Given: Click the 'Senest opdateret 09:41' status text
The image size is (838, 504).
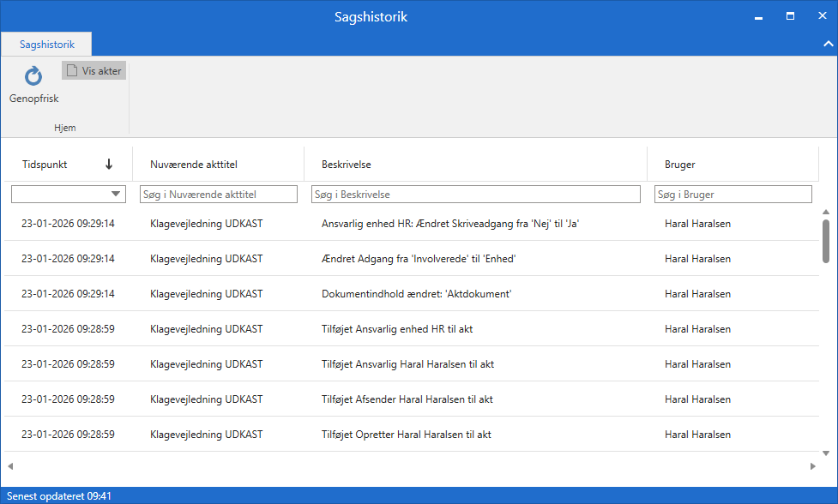Looking at the screenshot, I should [x=59, y=496].
